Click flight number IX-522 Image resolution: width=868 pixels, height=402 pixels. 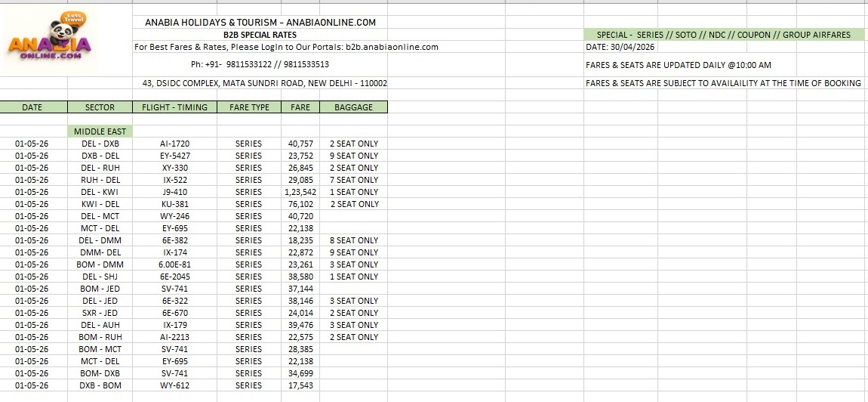174,180
